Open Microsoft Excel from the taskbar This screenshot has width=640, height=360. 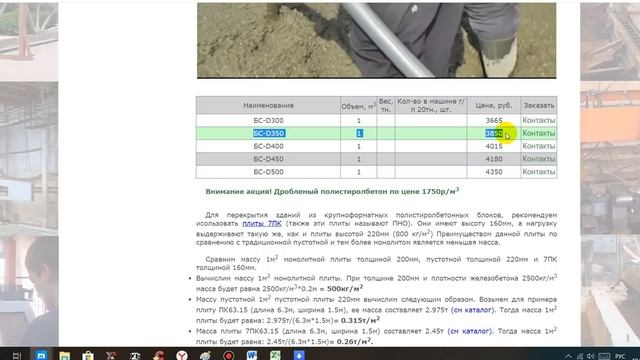276,356
